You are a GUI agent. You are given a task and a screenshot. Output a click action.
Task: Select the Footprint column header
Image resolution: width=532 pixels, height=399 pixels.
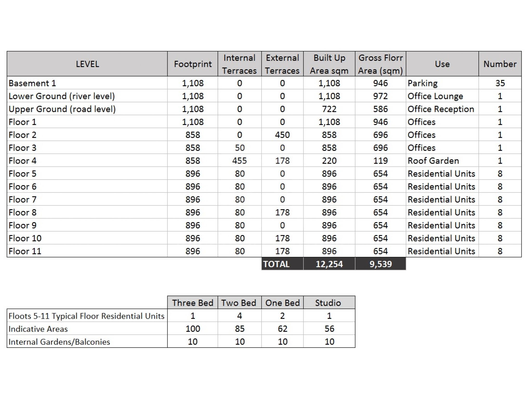tap(193, 64)
